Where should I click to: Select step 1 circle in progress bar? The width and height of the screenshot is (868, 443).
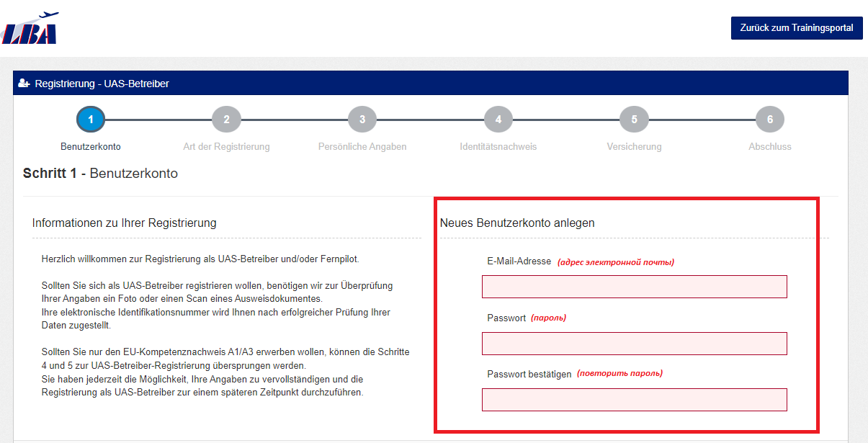click(91, 120)
